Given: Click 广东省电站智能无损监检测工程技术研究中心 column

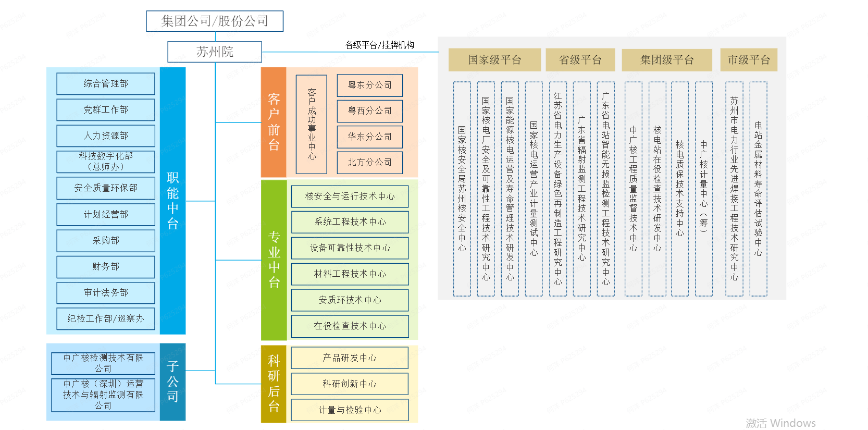Looking at the screenshot, I should click(x=606, y=189).
